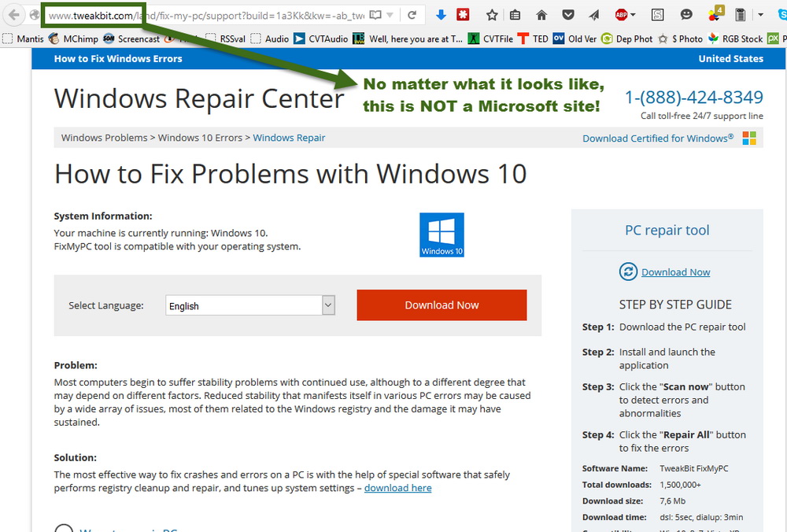Expand the address bar history dropdown
Viewport: 787px width, 532px height.
(x=390, y=15)
